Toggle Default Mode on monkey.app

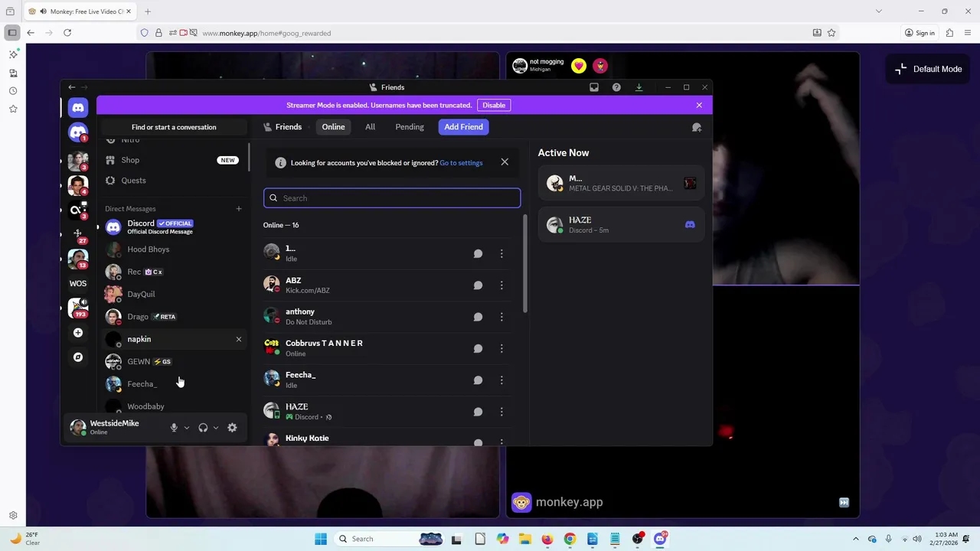(x=929, y=69)
